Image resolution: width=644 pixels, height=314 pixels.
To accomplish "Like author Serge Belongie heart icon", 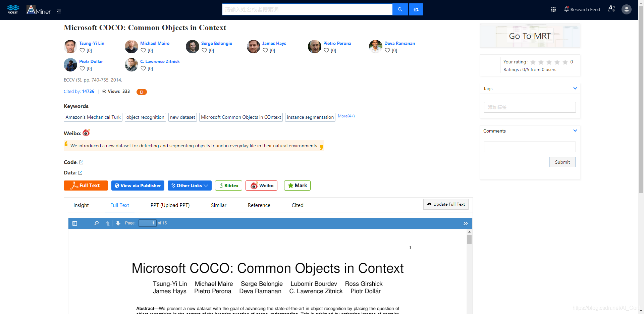I will coord(204,50).
